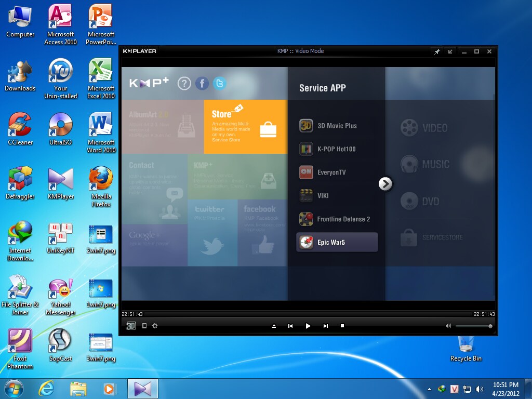532x399 pixels.
Task: Click the play button in KMPlayer
Action: (x=308, y=326)
